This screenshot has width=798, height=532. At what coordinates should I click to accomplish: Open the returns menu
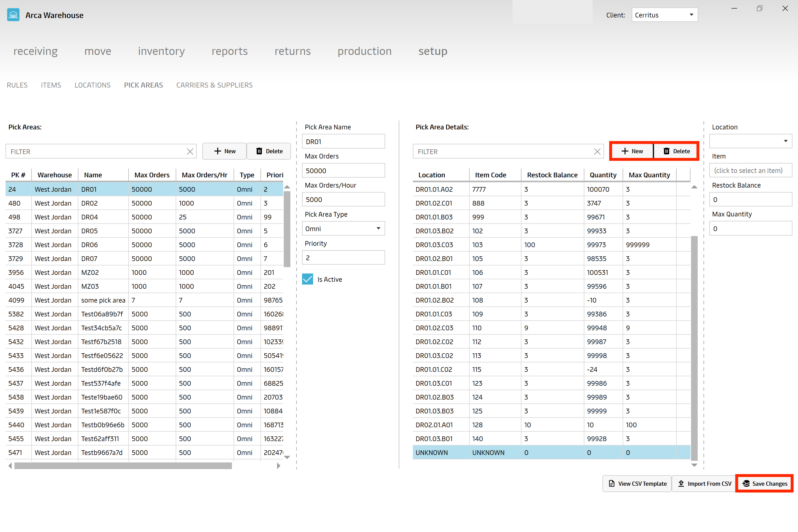coord(293,51)
